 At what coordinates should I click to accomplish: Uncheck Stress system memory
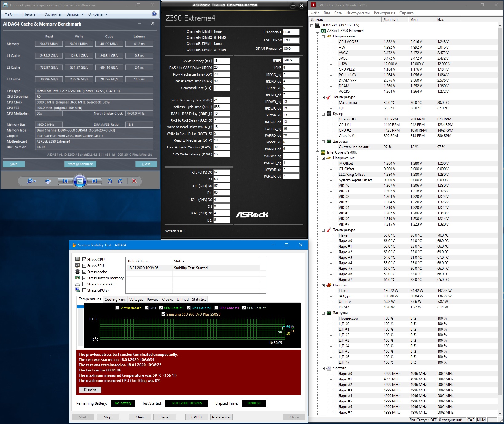click(84, 278)
